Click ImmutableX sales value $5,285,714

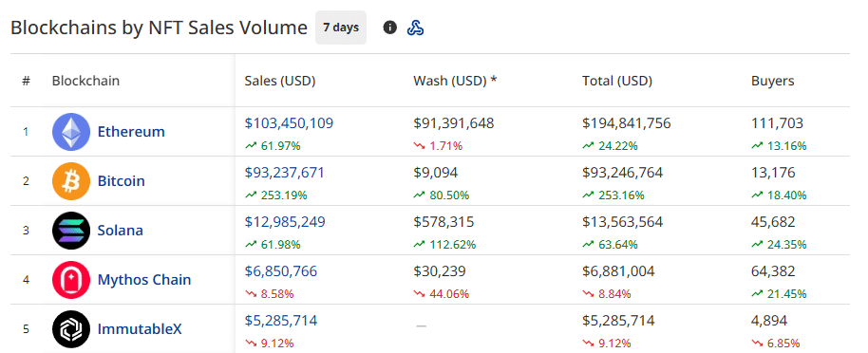(x=281, y=320)
